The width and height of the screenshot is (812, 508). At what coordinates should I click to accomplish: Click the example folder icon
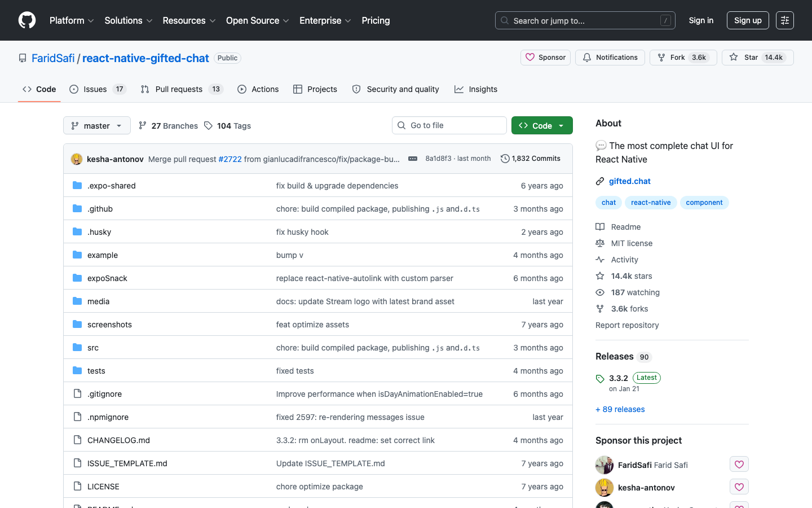(77, 255)
